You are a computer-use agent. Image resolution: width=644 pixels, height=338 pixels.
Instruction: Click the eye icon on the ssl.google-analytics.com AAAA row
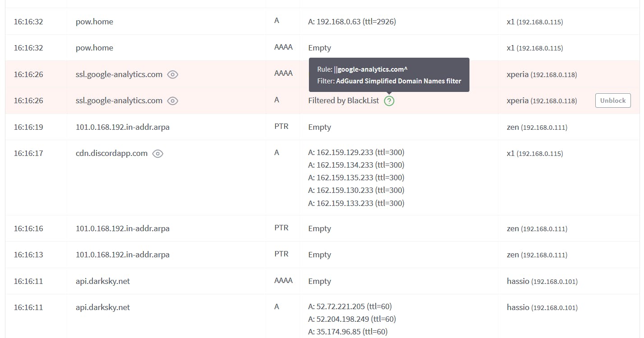(173, 74)
